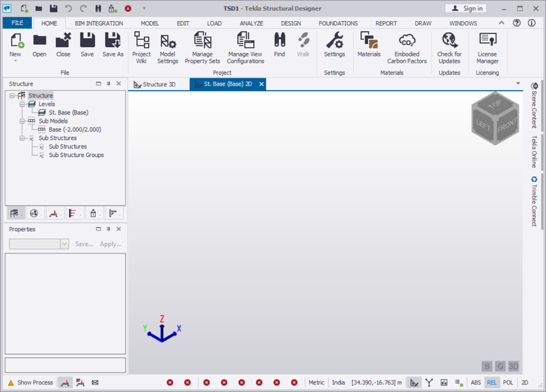The width and height of the screenshot is (546, 392).
Task: Switch to the BIM INTEGRATION ribbon tab
Action: (x=99, y=23)
